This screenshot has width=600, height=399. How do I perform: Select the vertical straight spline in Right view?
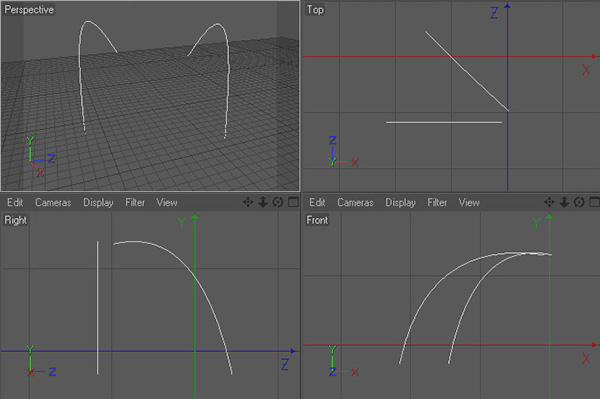tap(98, 308)
